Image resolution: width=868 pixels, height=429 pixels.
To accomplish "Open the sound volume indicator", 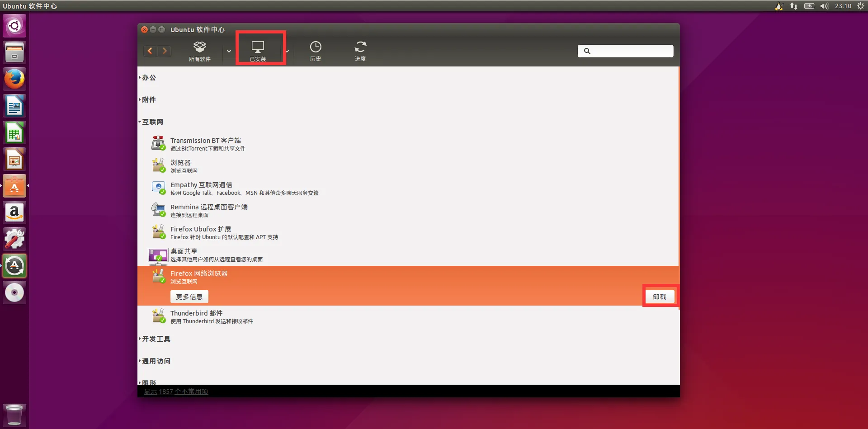I will [x=825, y=6].
